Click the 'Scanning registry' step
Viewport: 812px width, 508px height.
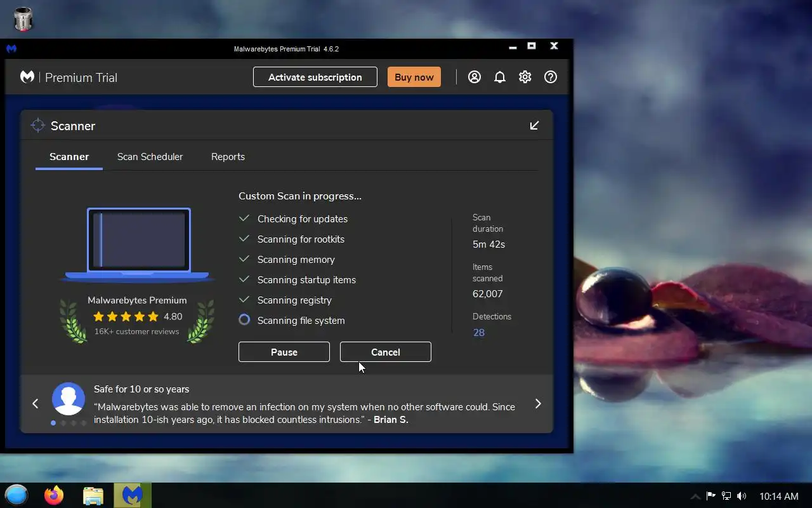[x=294, y=300]
